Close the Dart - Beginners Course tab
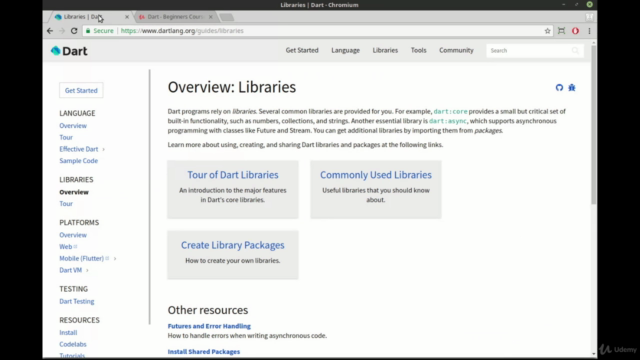 pyautogui.click(x=211, y=17)
